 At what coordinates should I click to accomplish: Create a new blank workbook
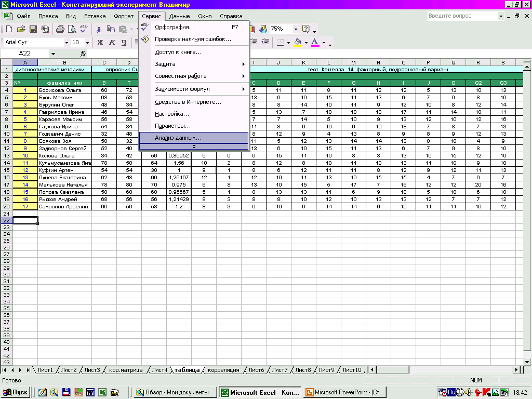click(x=9, y=29)
